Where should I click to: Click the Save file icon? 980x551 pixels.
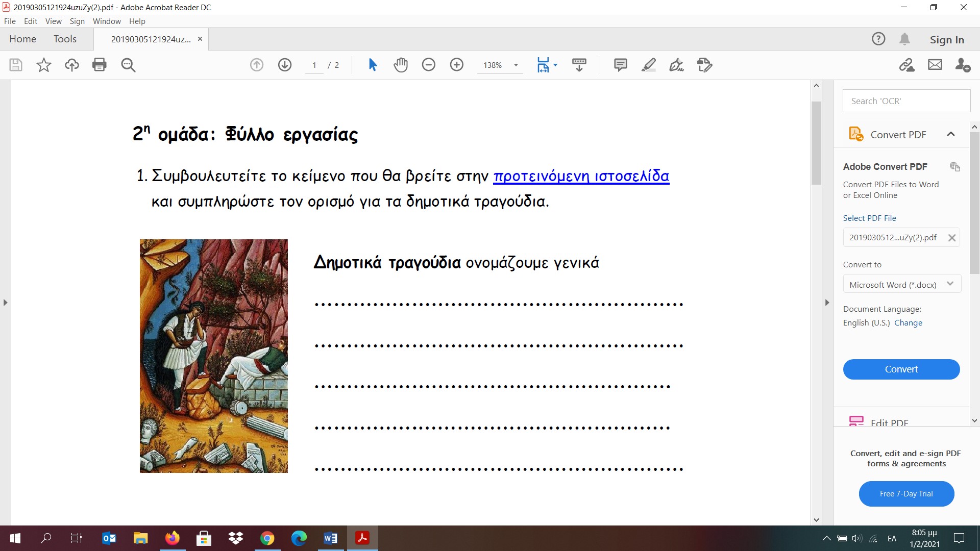tap(16, 65)
